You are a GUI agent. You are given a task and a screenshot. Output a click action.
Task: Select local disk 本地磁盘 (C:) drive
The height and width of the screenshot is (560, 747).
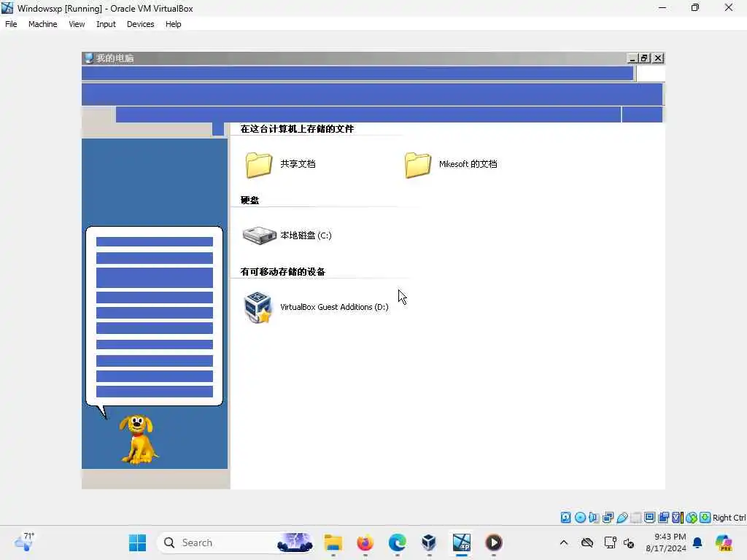point(287,236)
